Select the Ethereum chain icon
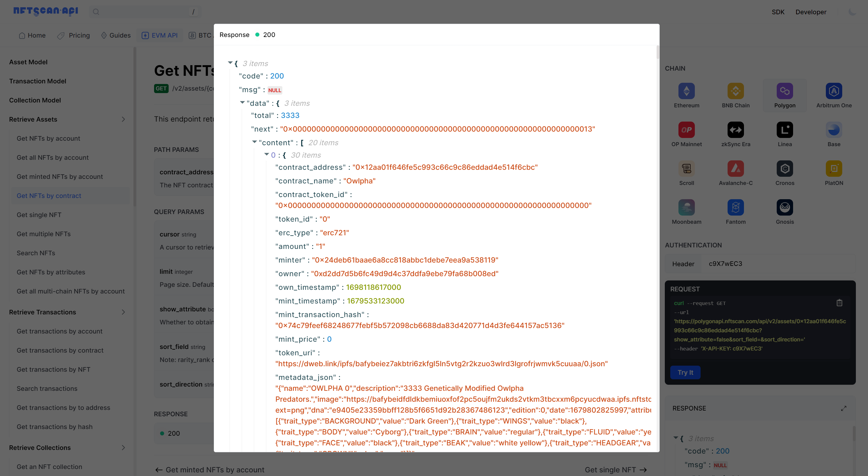The height and width of the screenshot is (476, 868). (x=686, y=91)
